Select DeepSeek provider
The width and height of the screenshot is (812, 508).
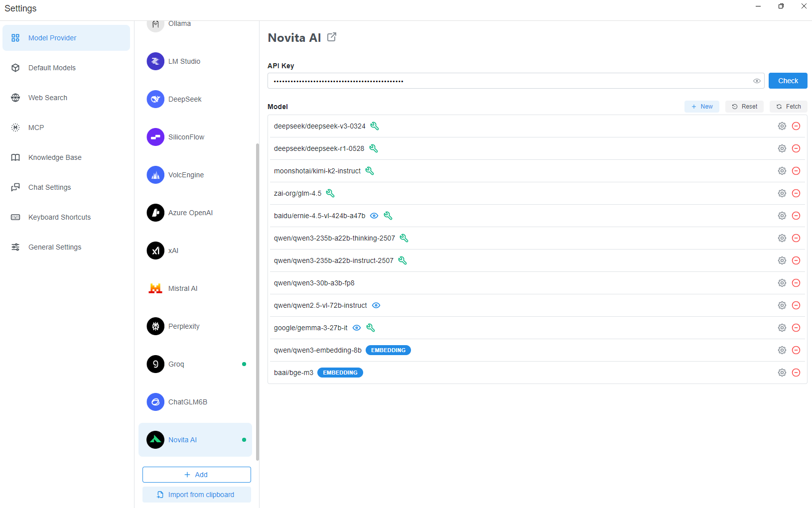(195, 99)
